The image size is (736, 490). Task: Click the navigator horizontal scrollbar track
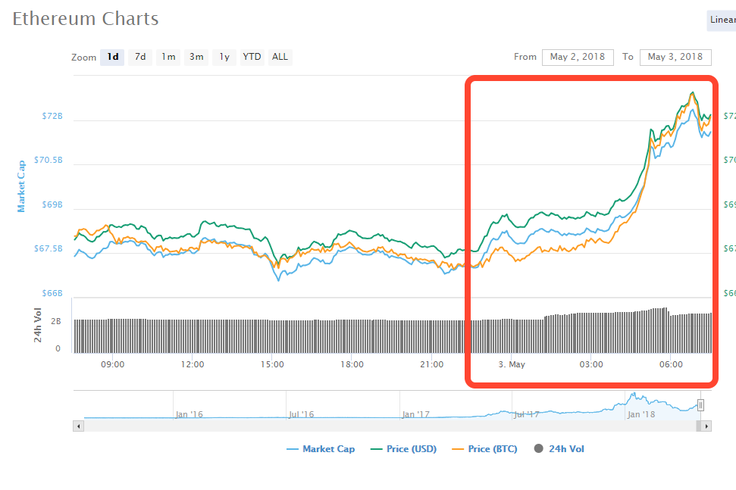[390, 426]
